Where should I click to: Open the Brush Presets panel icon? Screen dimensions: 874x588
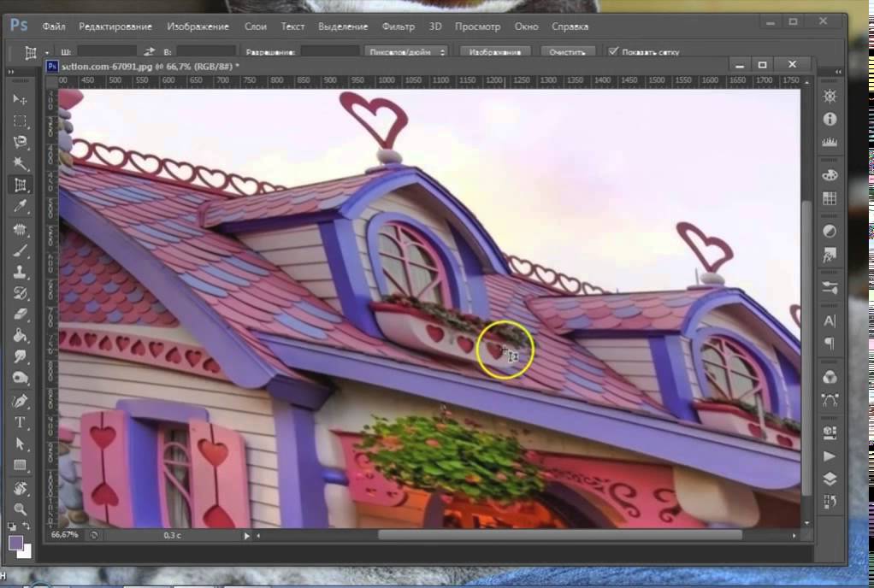pos(830,288)
